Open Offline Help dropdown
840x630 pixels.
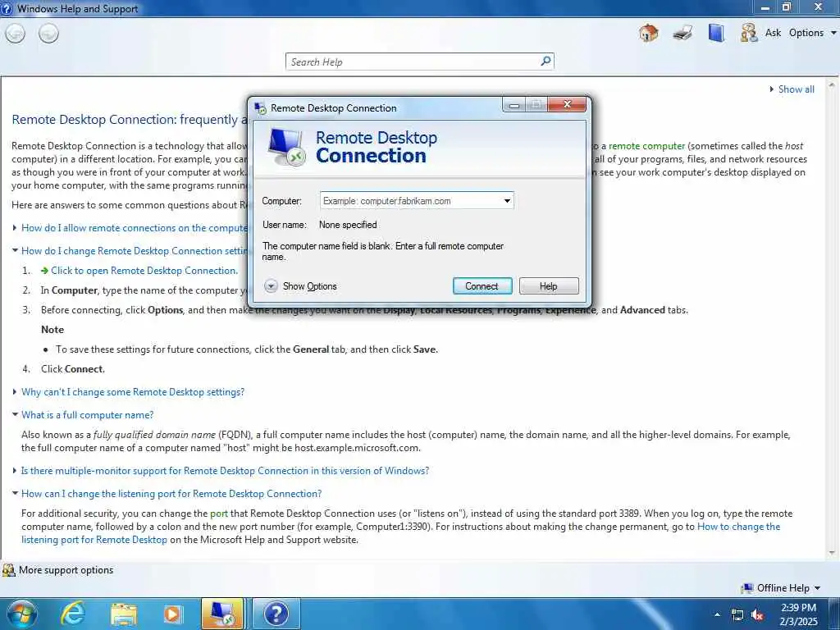pyautogui.click(x=788, y=588)
